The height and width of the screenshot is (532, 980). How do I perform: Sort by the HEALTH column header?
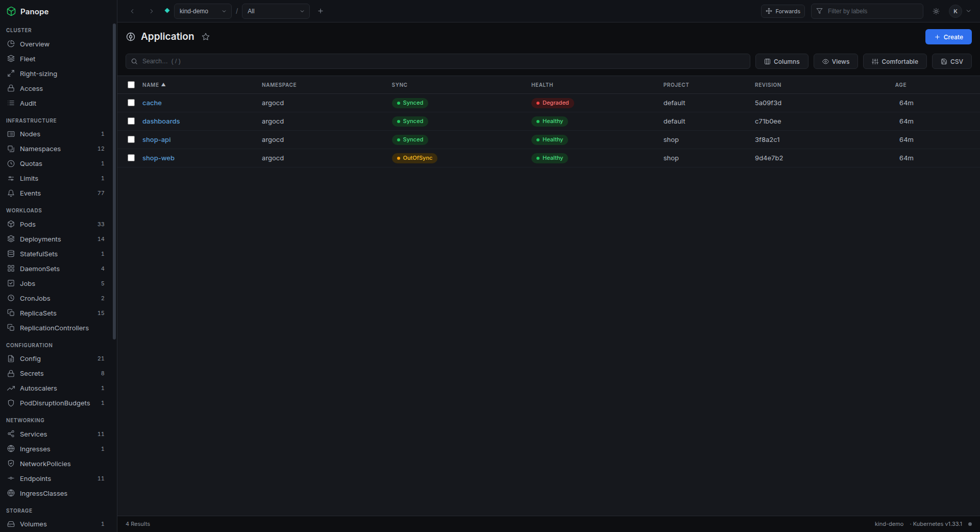point(542,85)
